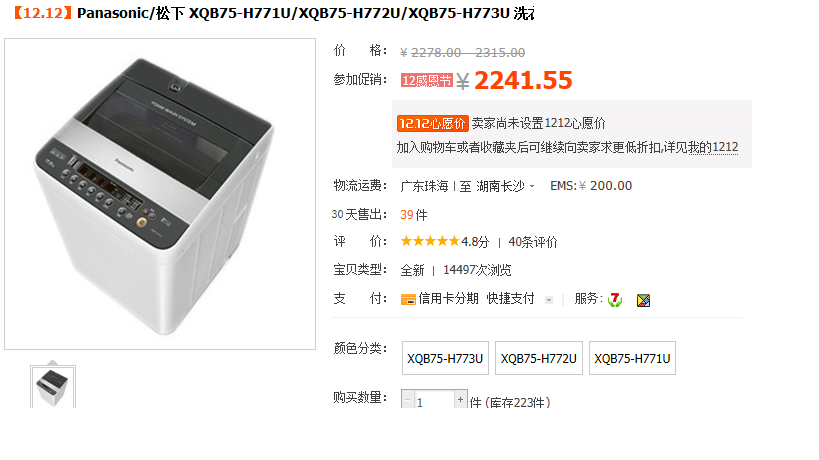819x460 pixels.
Task: Select the XQB75-H772U model option
Action: [539, 358]
